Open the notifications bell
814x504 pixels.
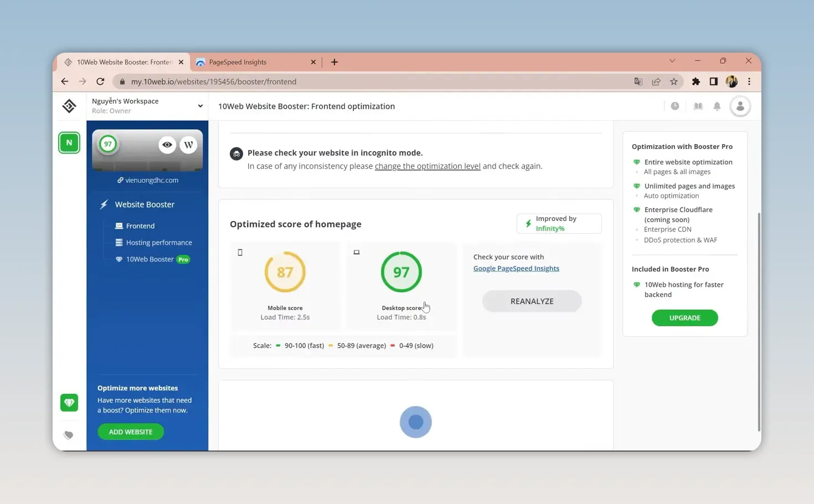(717, 106)
